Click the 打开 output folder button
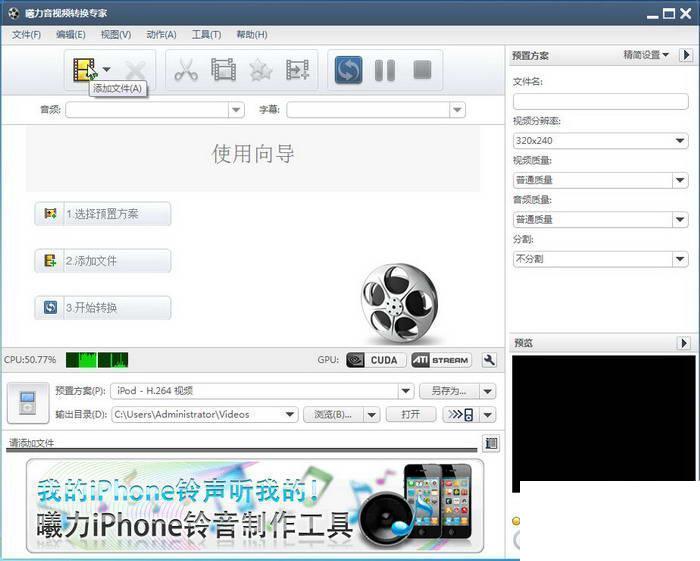 [411, 415]
